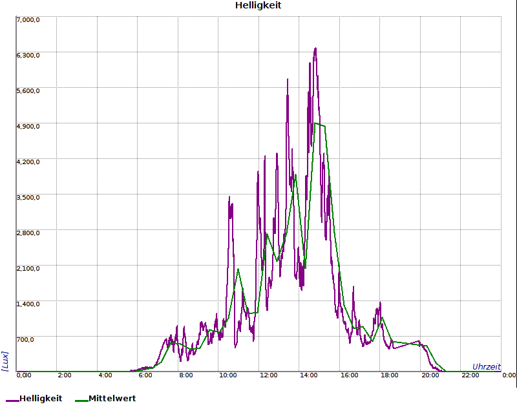Click the 6,300,0 y-axis value
The image size is (517, 420).
coord(28,55)
